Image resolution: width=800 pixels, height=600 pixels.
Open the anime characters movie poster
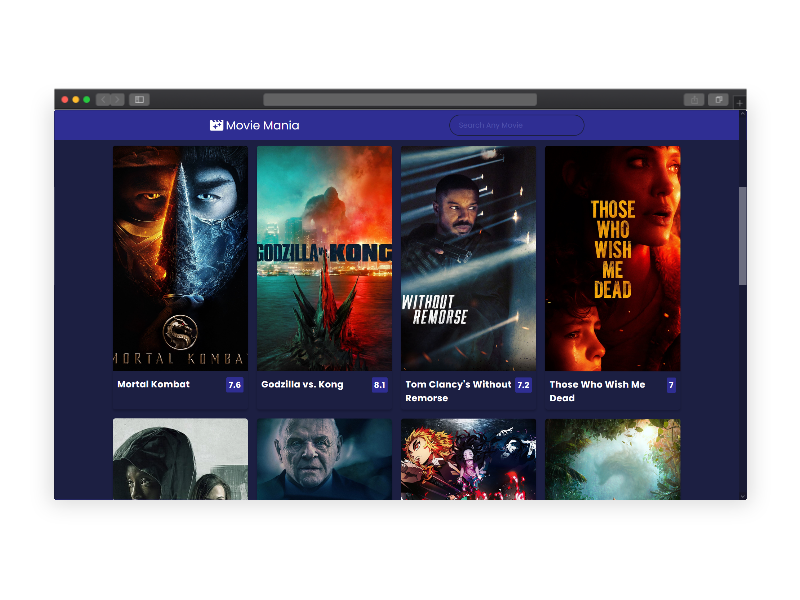coord(468,459)
